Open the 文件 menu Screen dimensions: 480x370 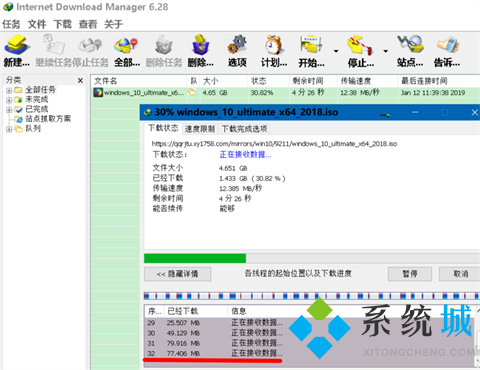37,24
